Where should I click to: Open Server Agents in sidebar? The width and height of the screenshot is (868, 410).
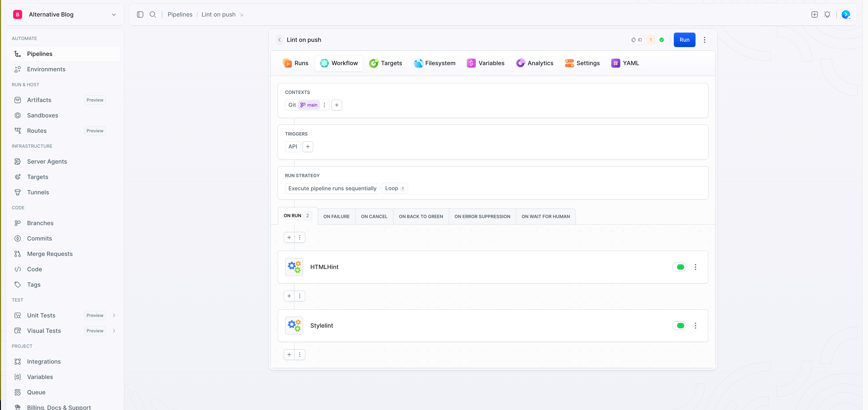pyautogui.click(x=65, y=162)
